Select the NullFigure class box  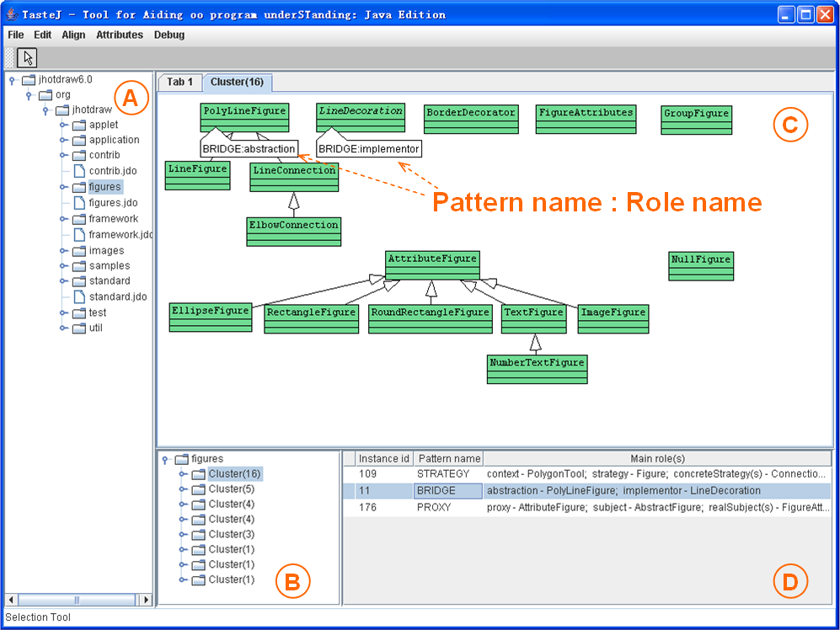701,265
